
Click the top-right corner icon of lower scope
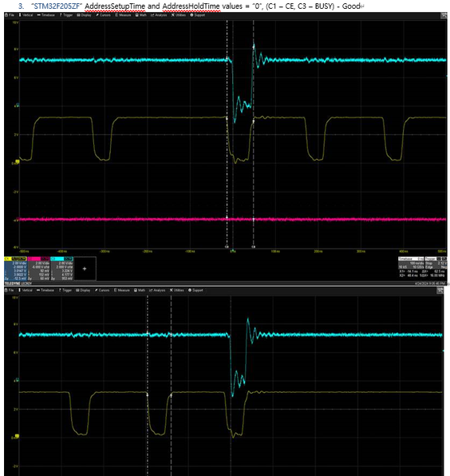click(440, 291)
